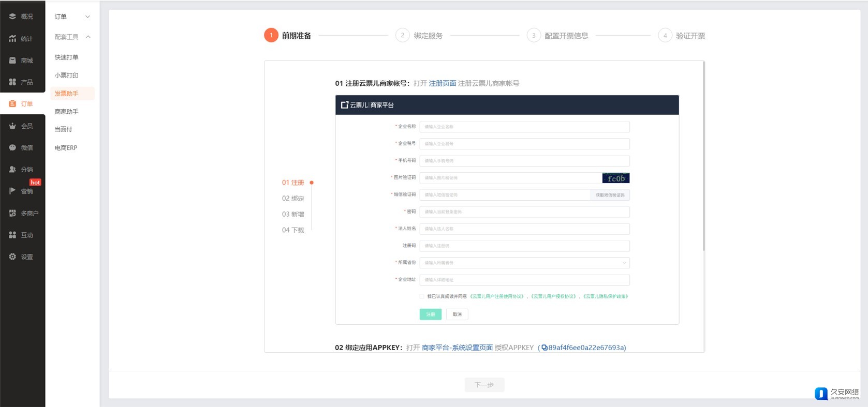Open the 注册页面 link
This screenshot has width=868, height=407.
[442, 83]
